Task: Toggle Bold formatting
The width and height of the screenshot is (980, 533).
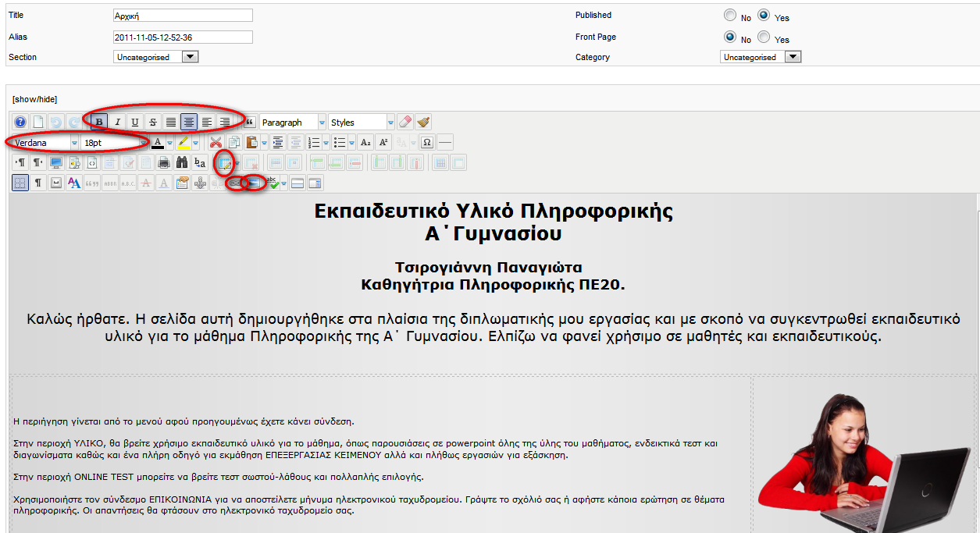Action: (99, 123)
